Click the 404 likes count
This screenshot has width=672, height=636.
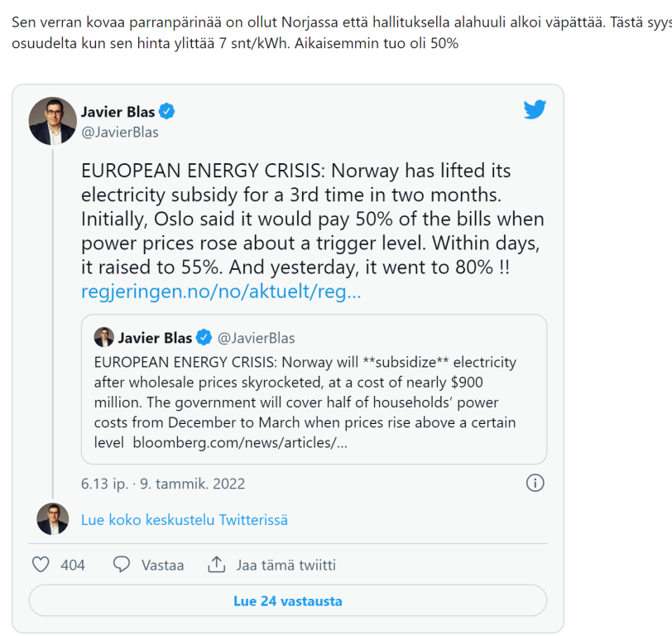click(73, 566)
